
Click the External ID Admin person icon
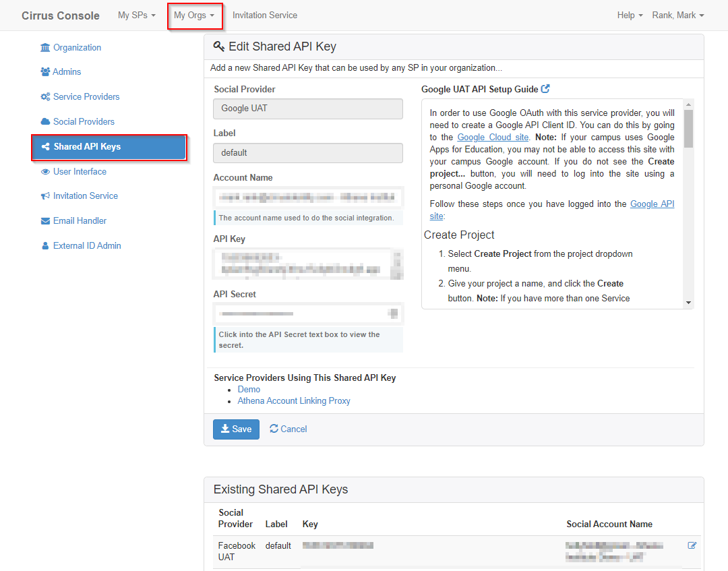[45, 245]
